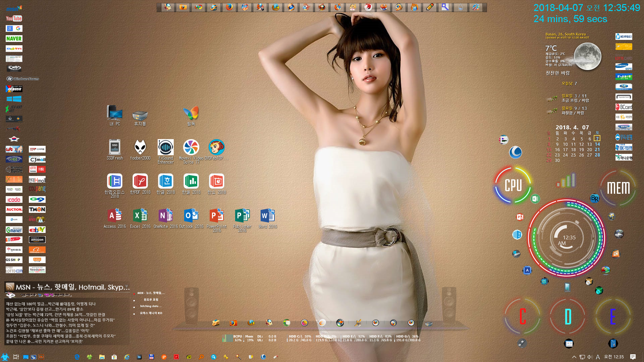Open the Windows Forum bookmark

(x=23, y=79)
